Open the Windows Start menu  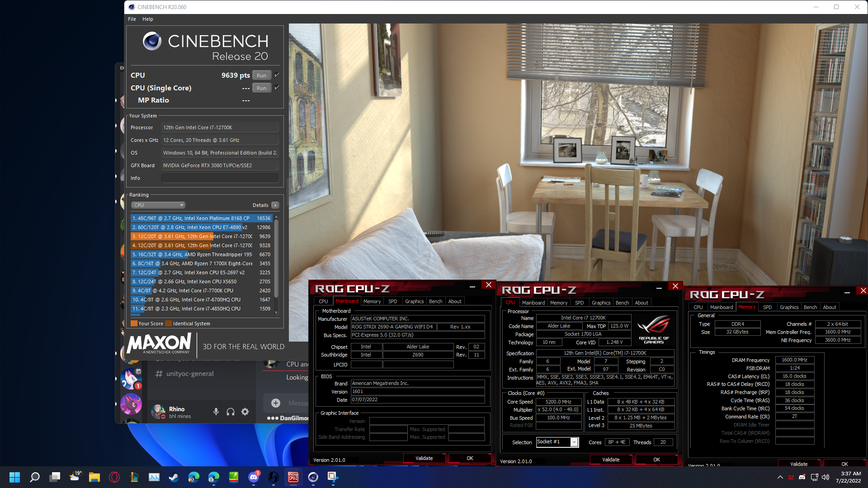click(15, 477)
